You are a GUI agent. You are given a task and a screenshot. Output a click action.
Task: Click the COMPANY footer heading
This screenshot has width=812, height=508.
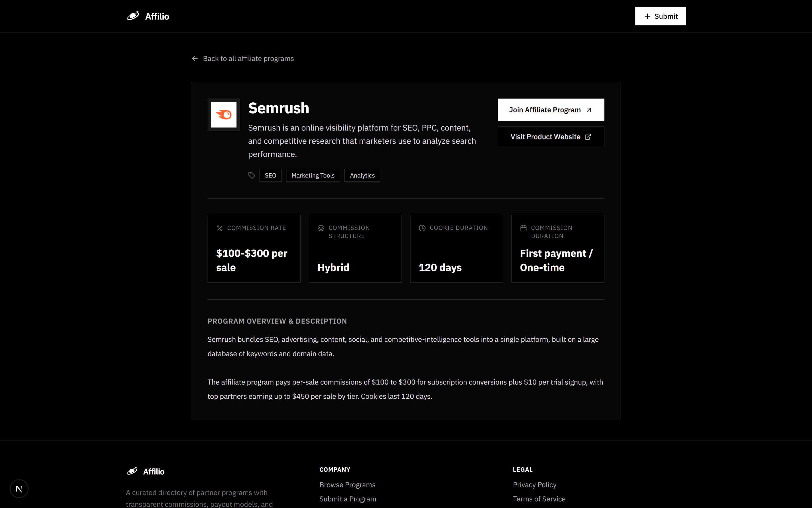point(334,470)
